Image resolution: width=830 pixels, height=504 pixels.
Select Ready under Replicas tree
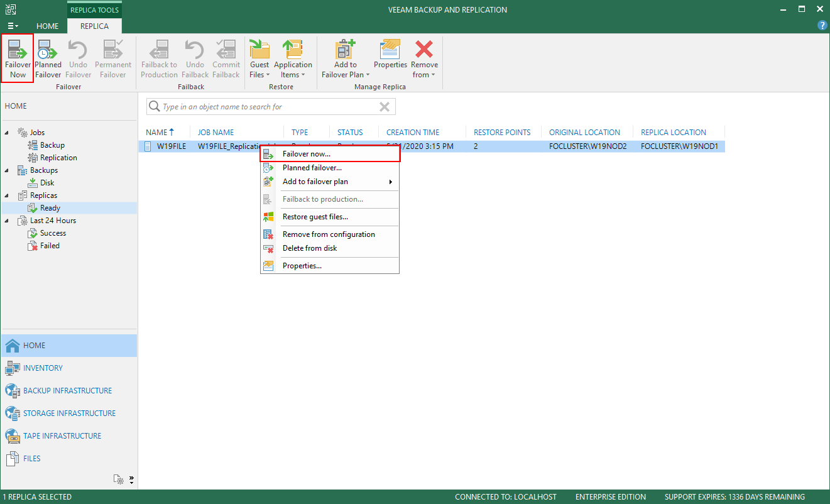point(50,208)
